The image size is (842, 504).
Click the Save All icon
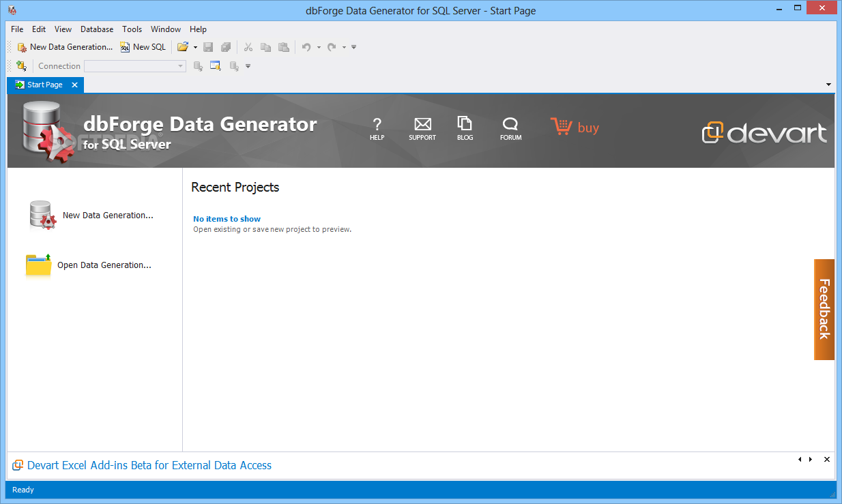click(x=226, y=47)
